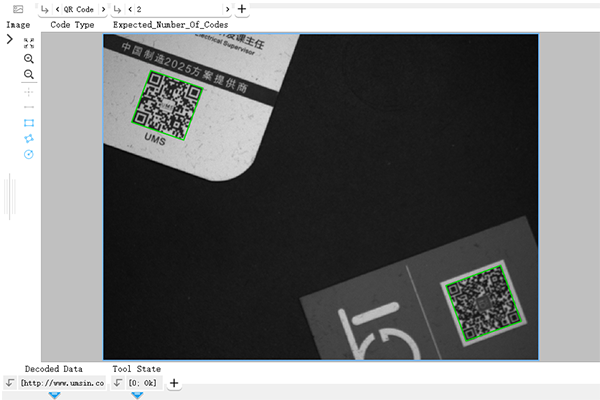The width and height of the screenshot is (600, 400).
Task: Click the blue connector arrow below Tool State
Action: click(137, 395)
